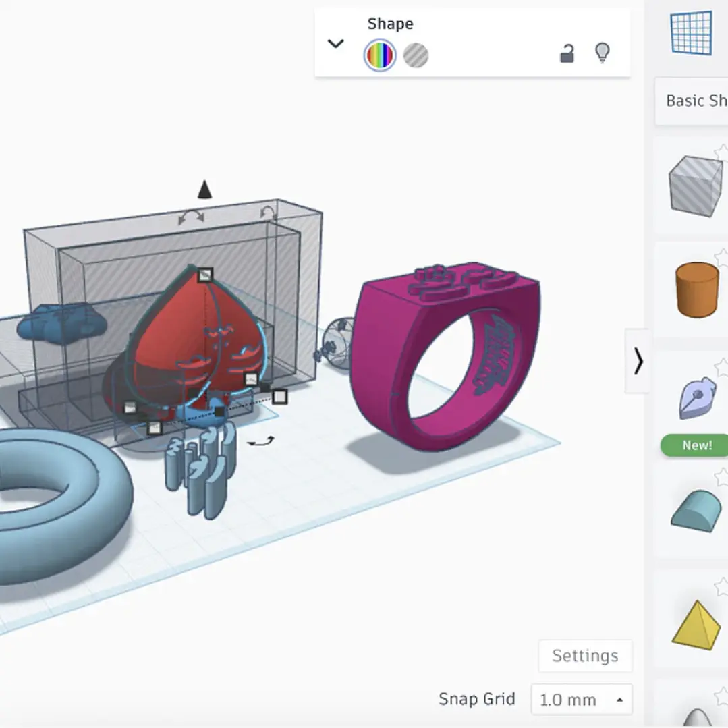This screenshot has width=728, height=728.
Task: Toggle the hide shape lightbulb icon
Action: coord(603,53)
